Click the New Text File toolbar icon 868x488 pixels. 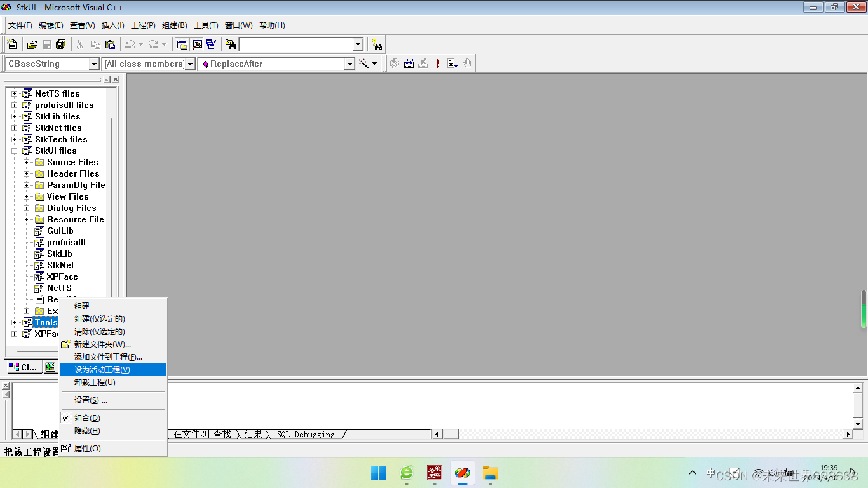coord(12,44)
